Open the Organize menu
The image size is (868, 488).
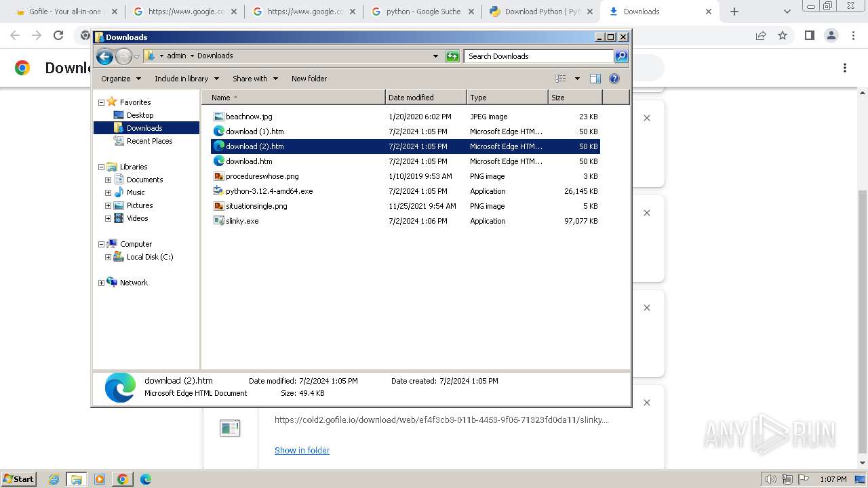[121, 79]
